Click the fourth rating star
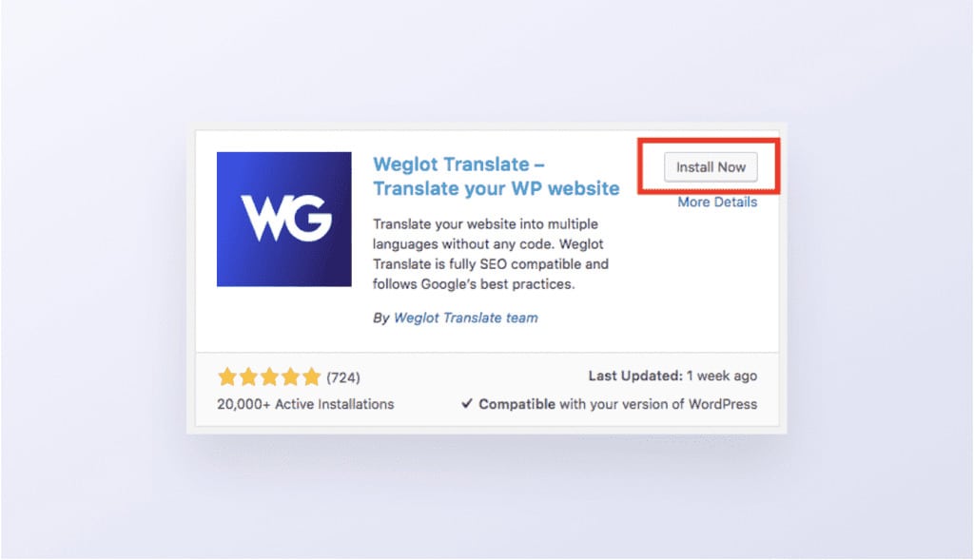Viewport: 974px width, 560px height. (291, 377)
